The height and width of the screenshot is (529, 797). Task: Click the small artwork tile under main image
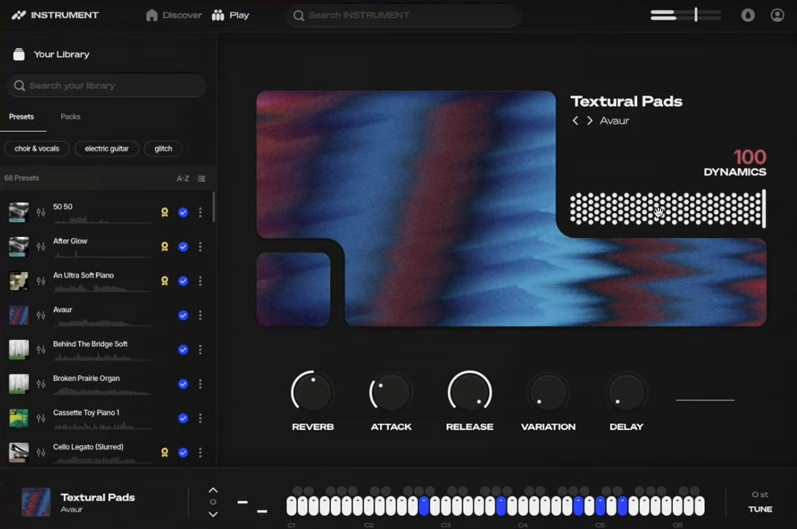(293, 289)
